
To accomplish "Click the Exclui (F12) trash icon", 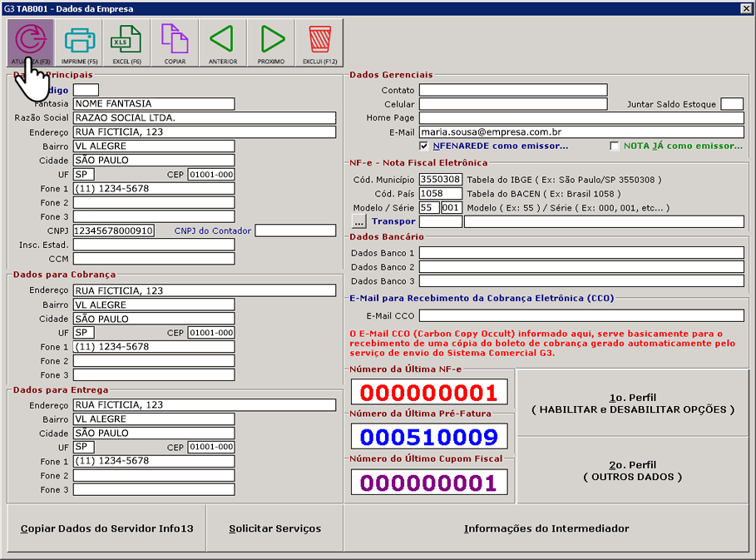I will [x=319, y=42].
